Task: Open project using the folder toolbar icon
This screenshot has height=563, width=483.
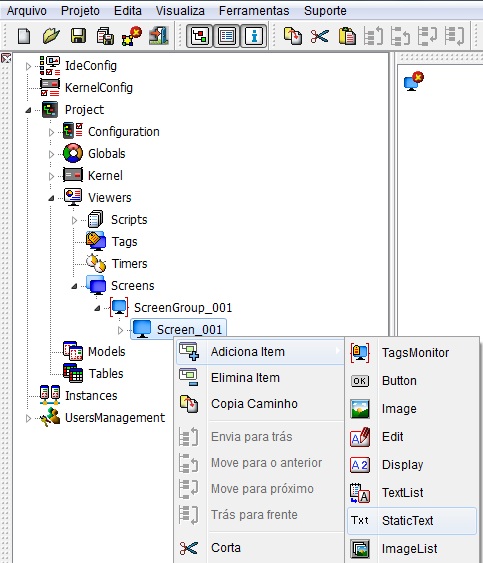Action: pyautogui.click(x=51, y=36)
